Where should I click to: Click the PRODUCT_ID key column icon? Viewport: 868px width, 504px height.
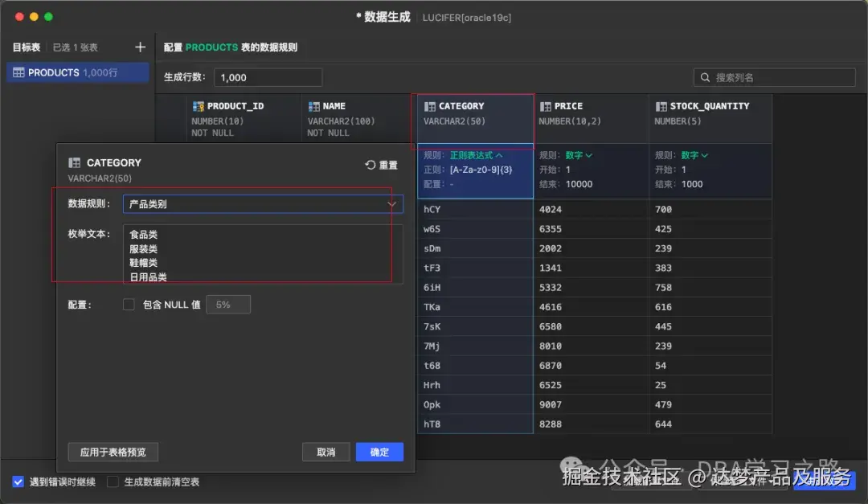pyautogui.click(x=199, y=106)
